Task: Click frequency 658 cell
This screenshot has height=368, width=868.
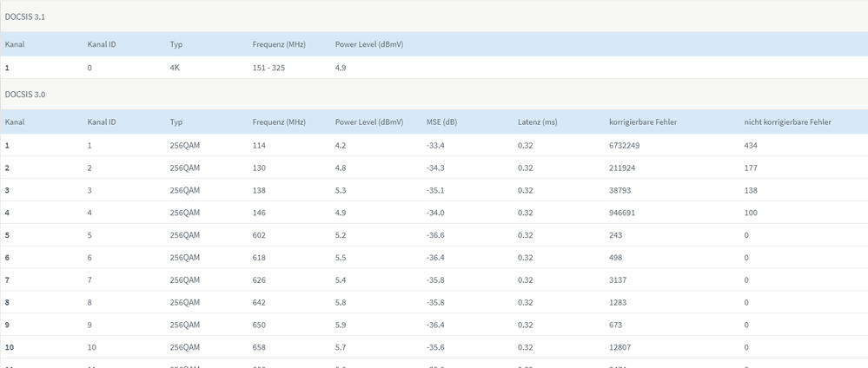Action: pyautogui.click(x=259, y=347)
